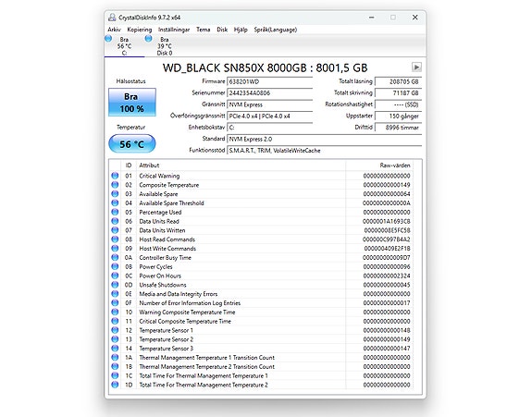Open the Kopiering menu
This screenshot has height=417, width=532.
click(140, 30)
